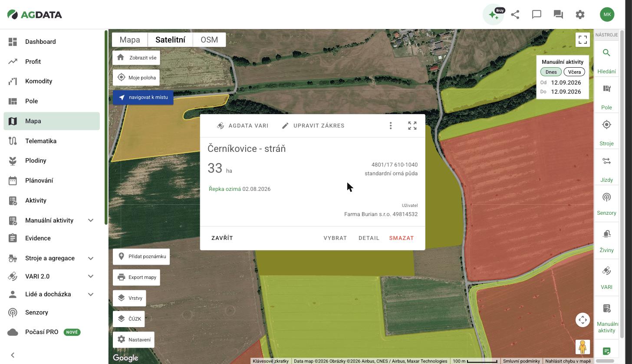Viewport: 632px width, 364px height.
Task: Click the navigovat k místu button
Action: click(x=143, y=97)
